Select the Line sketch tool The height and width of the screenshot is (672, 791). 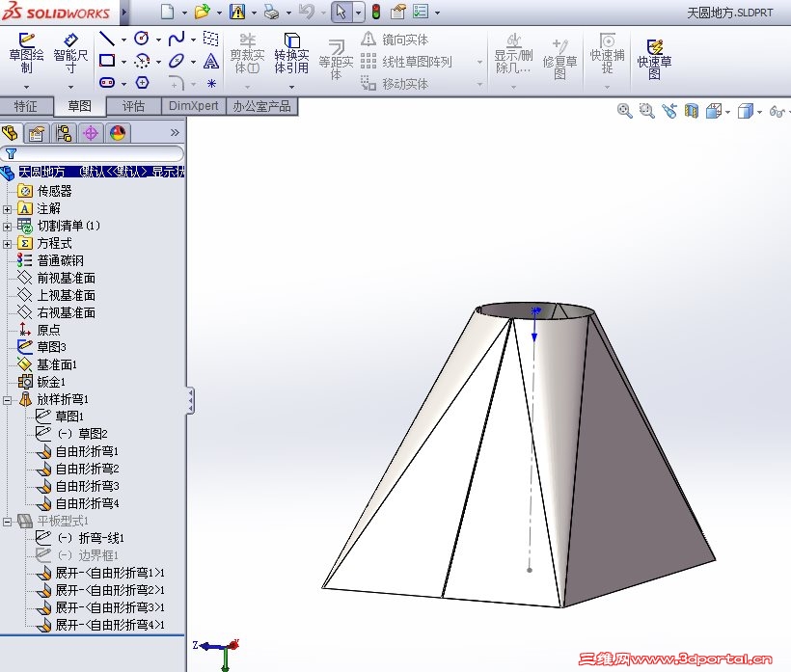[107, 39]
